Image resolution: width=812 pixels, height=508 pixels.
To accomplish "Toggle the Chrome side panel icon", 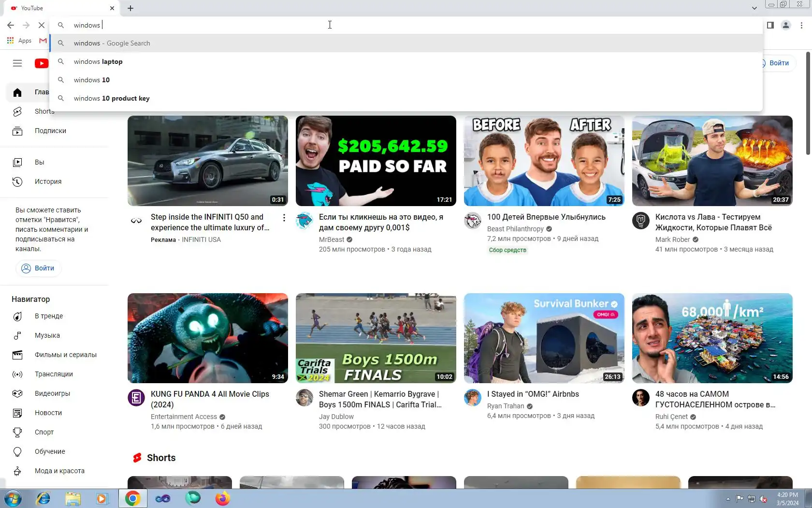I will pos(770,25).
